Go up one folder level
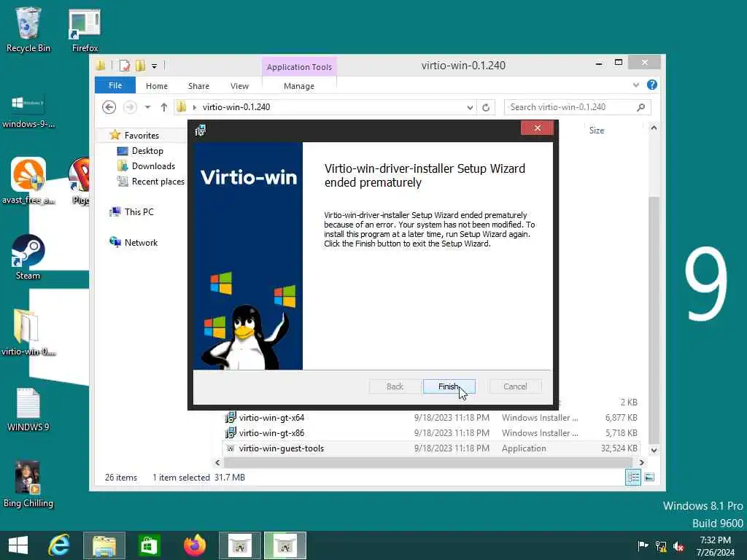 [x=164, y=107]
